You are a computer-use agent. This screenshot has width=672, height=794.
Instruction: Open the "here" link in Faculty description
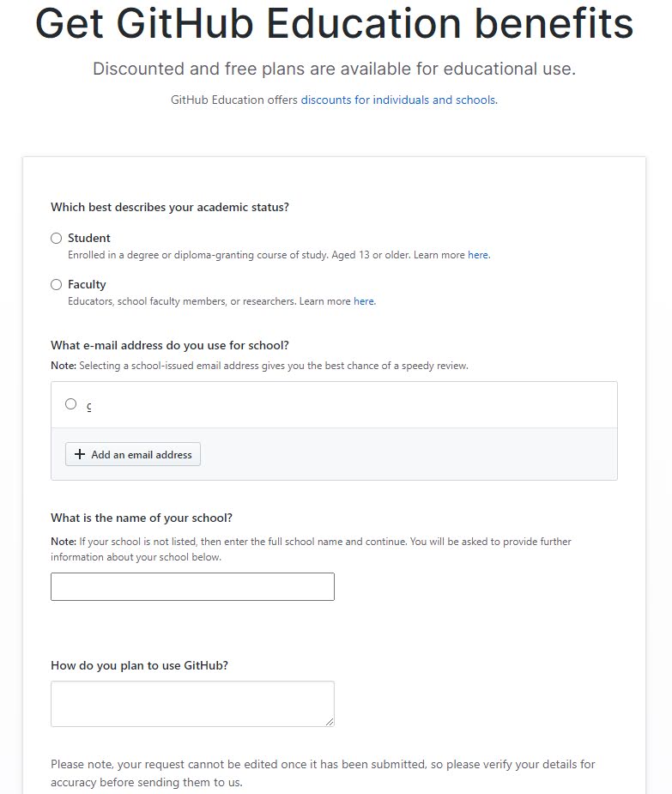click(364, 301)
